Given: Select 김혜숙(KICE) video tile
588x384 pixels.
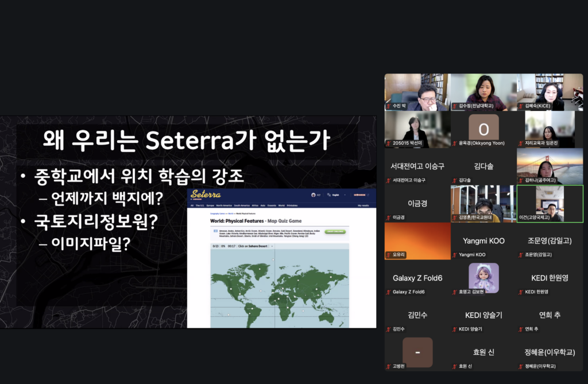Looking at the screenshot, I should tap(550, 92).
